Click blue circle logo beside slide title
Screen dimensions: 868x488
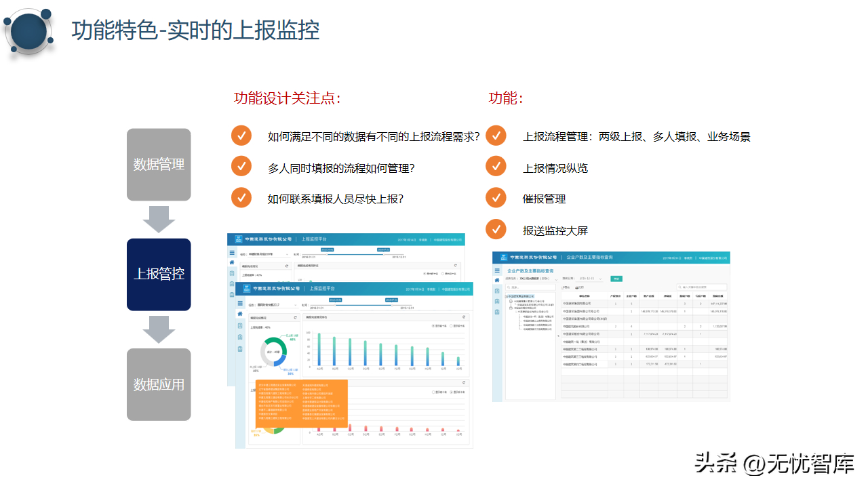(x=29, y=31)
